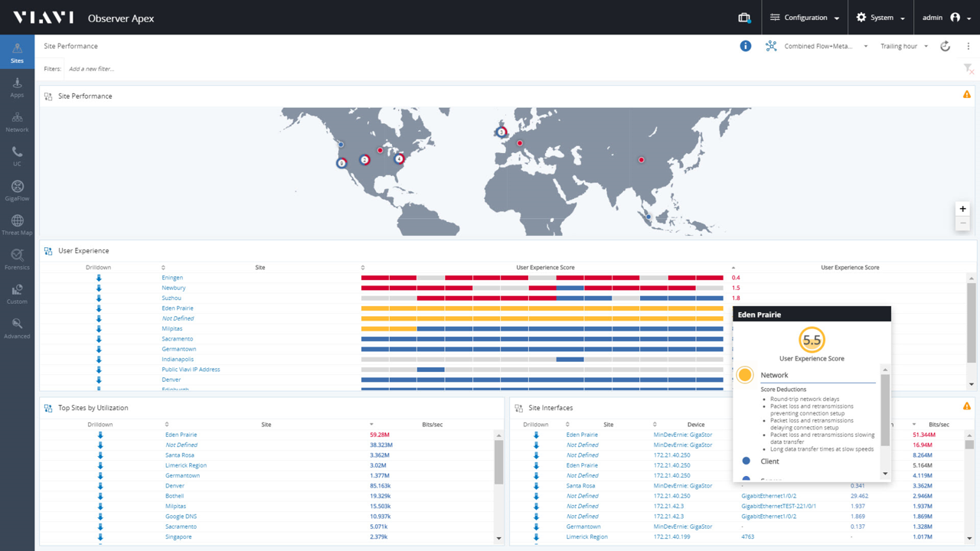Expand the admin user dropdown
The width and height of the screenshot is (980, 551).
(946, 18)
